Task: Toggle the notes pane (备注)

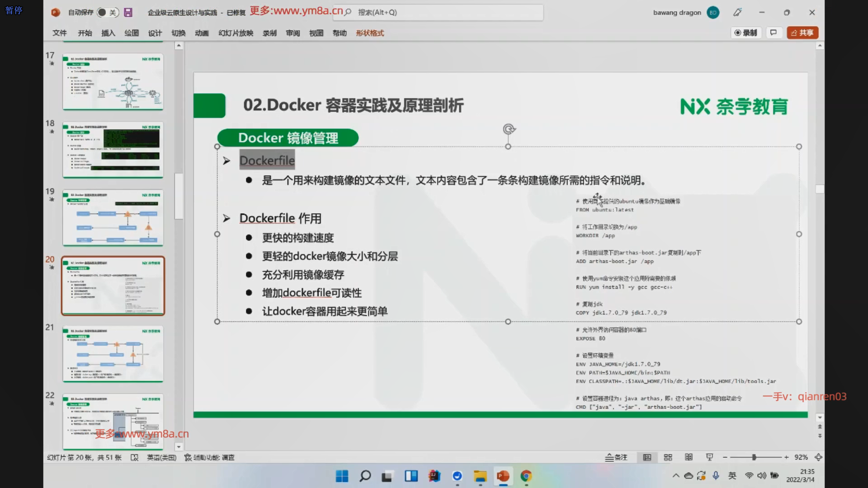Action: (x=616, y=457)
